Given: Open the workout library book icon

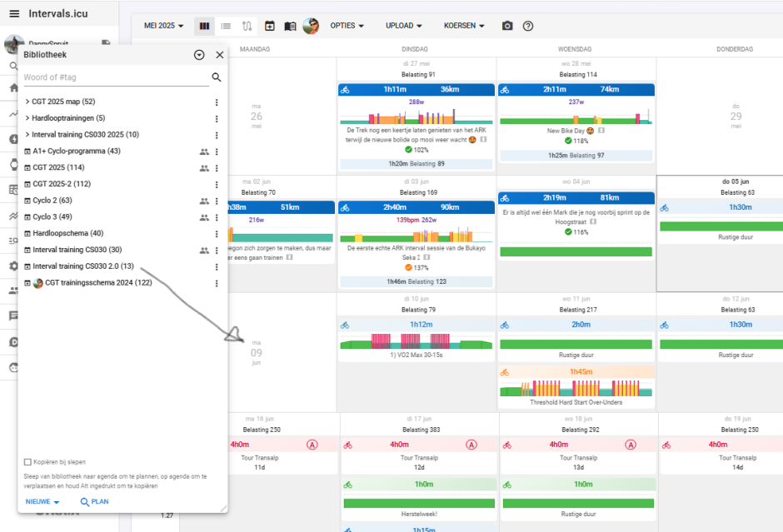Looking at the screenshot, I should (290, 26).
